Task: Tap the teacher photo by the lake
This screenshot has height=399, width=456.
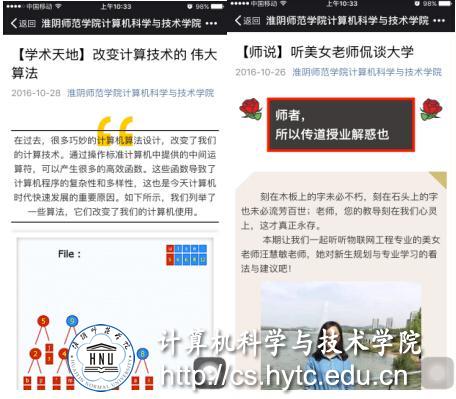Action: pos(341,335)
